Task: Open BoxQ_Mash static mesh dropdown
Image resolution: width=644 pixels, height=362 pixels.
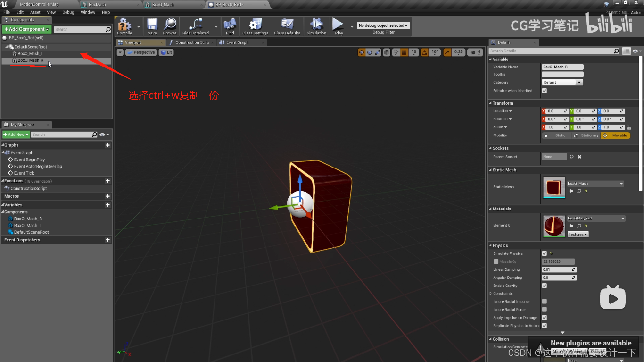Action: point(595,183)
